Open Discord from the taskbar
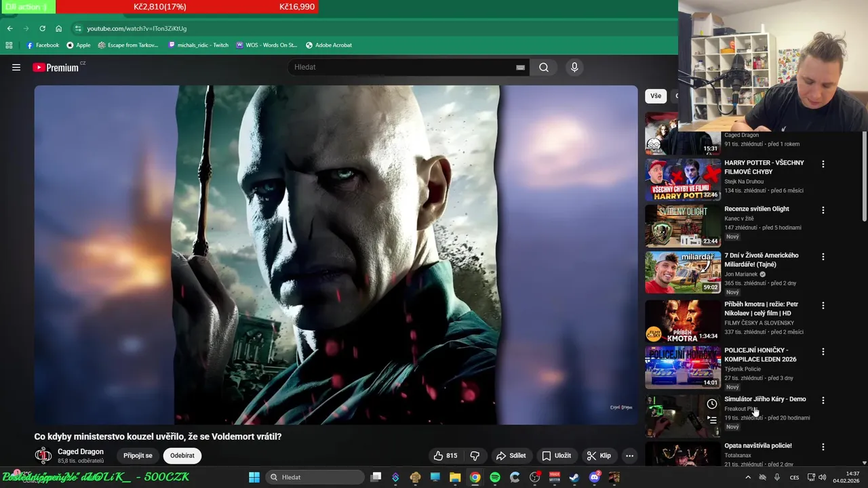The width and height of the screenshot is (868, 488). pyautogui.click(x=595, y=477)
